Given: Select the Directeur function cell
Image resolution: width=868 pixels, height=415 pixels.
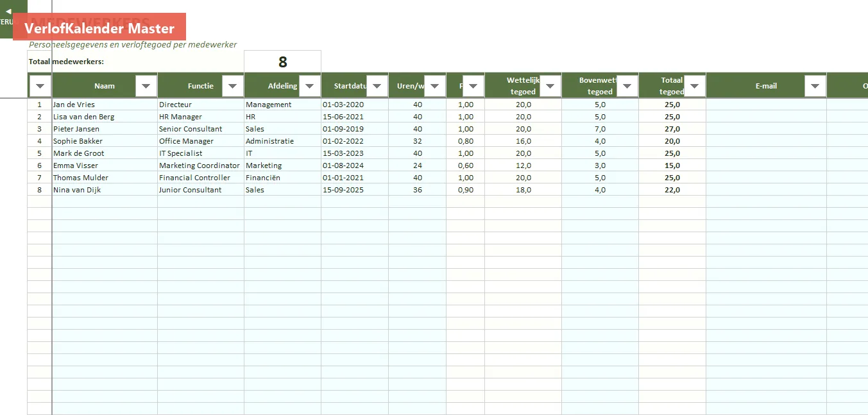Looking at the screenshot, I should [x=201, y=105].
